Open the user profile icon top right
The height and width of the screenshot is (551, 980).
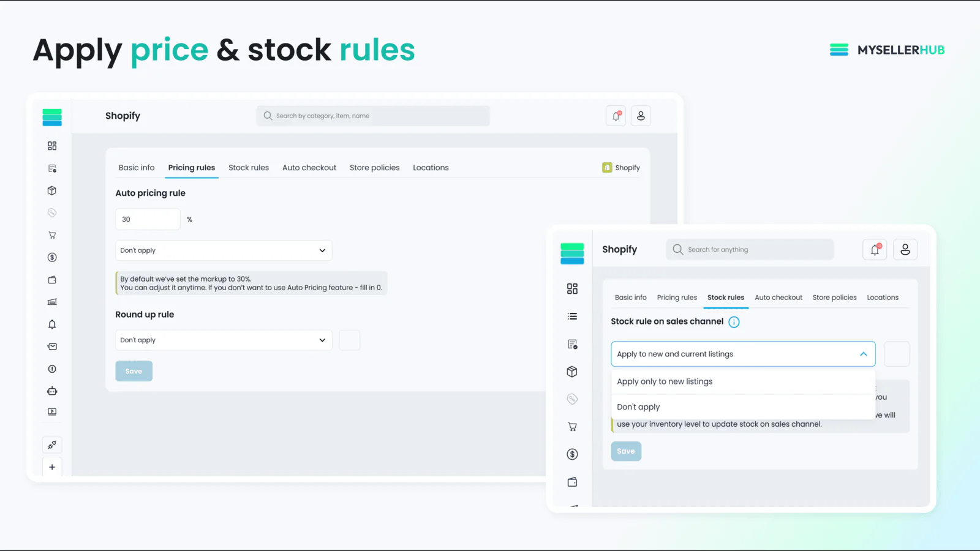point(641,115)
